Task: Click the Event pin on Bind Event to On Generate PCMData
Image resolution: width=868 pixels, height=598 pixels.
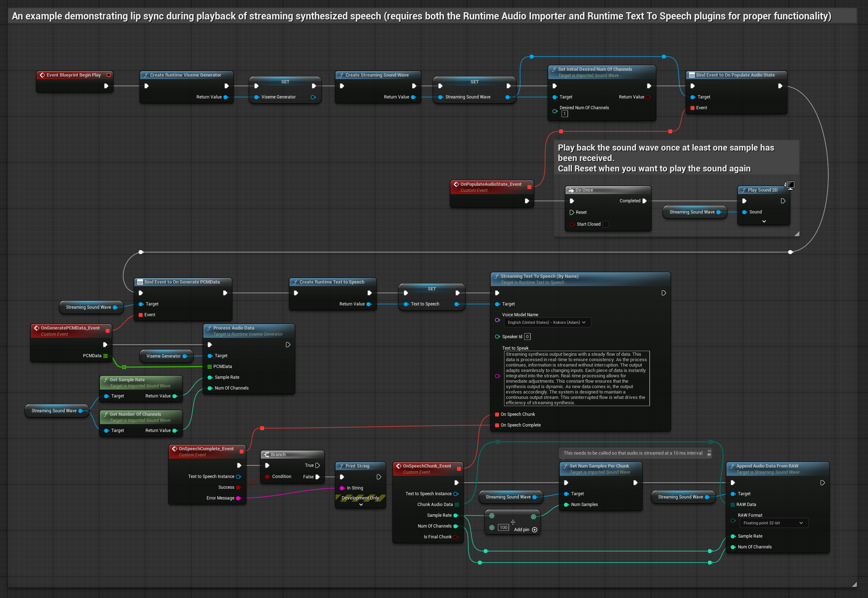Action: 141,315
